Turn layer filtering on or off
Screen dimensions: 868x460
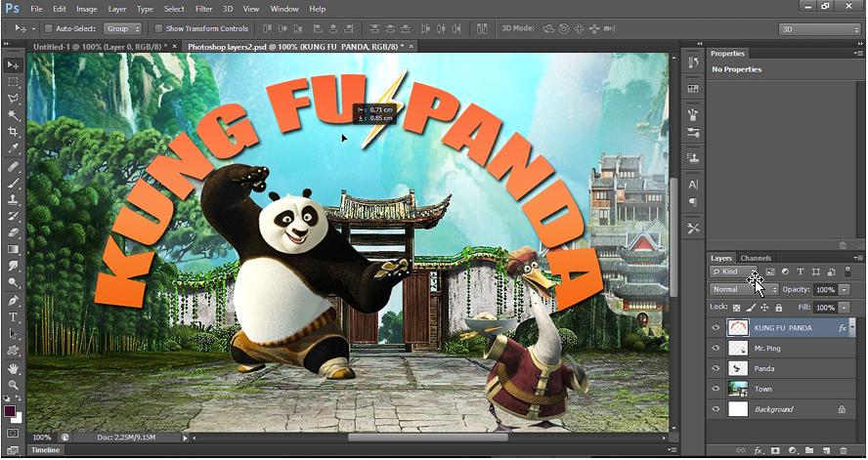[847, 272]
